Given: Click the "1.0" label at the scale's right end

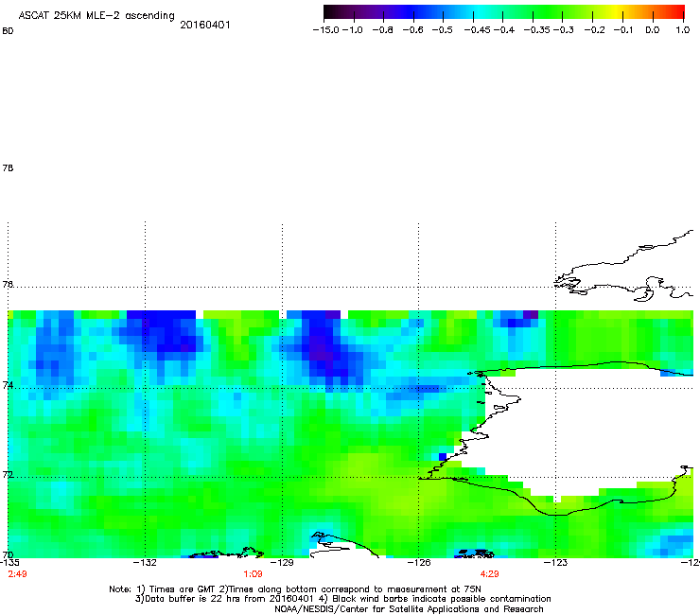Looking at the screenshot, I should 683,30.
